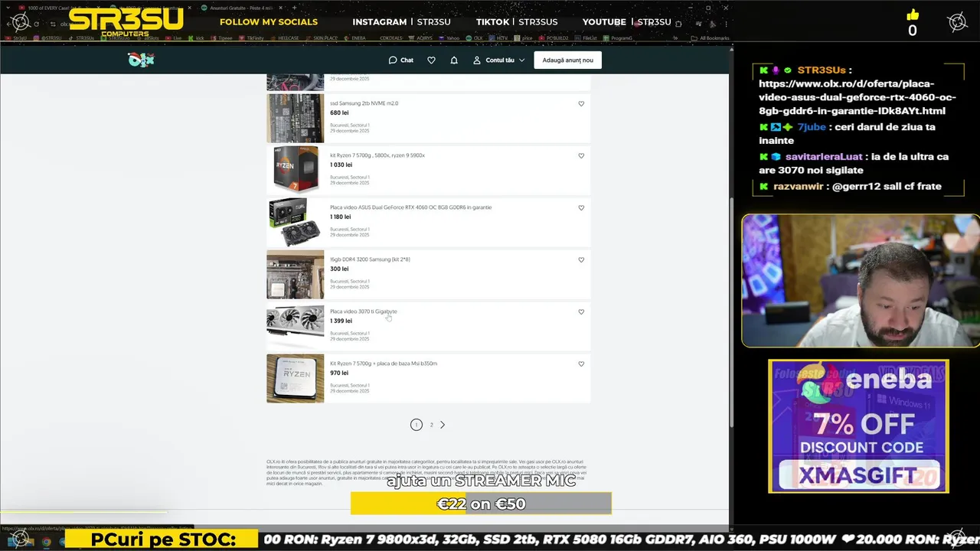The height and width of the screenshot is (551, 980).
Task: Click chat username '7jube'
Action: point(812,127)
